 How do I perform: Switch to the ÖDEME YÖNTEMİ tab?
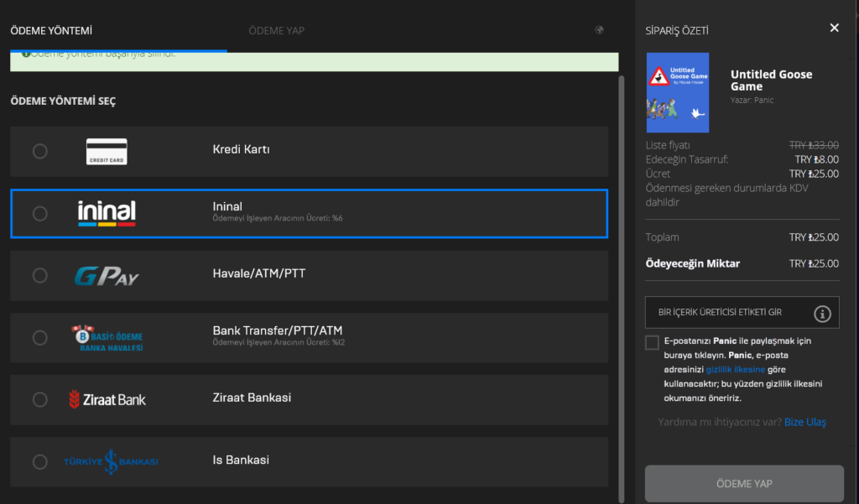pos(51,31)
